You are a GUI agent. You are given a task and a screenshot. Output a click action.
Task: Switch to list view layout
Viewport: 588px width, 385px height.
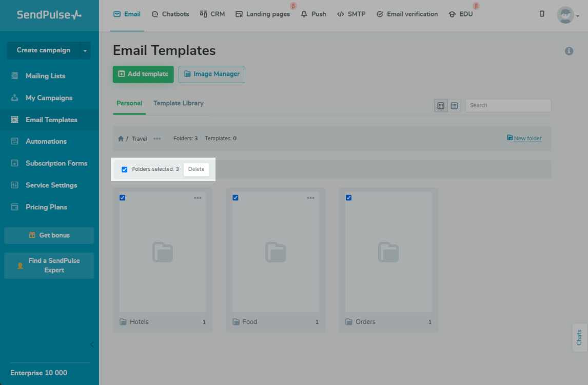(x=454, y=106)
